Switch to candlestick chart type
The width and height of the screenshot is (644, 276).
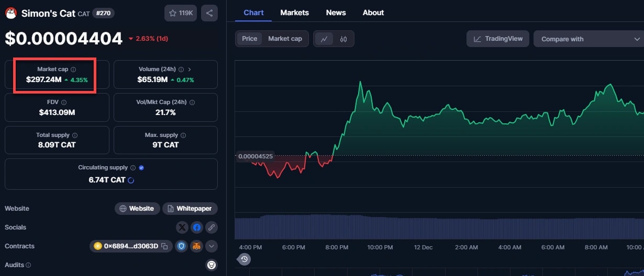[x=343, y=39]
